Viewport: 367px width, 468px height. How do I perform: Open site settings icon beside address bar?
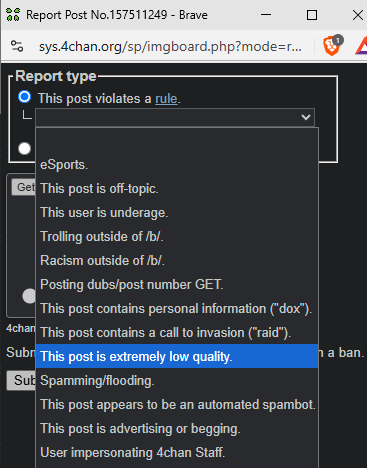click(17, 46)
